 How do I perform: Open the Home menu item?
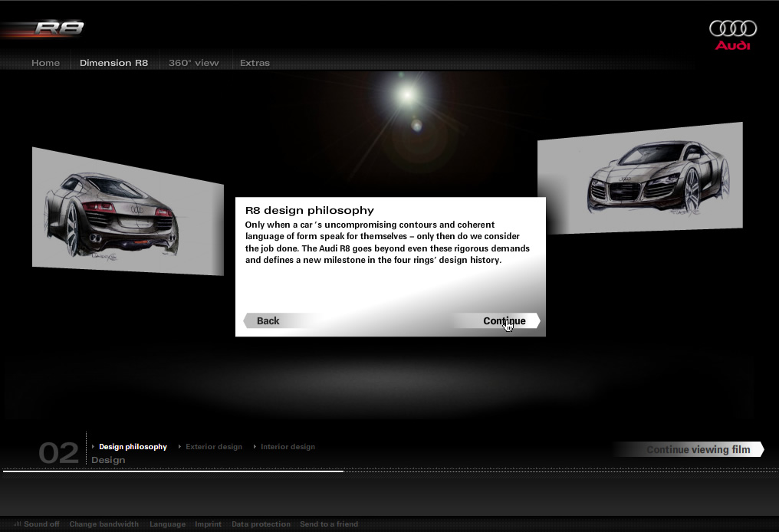click(x=46, y=63)
